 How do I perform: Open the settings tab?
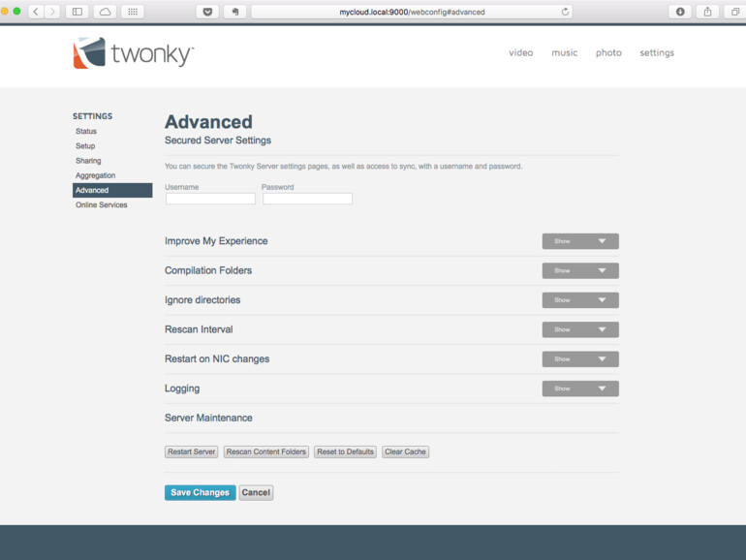657,53
